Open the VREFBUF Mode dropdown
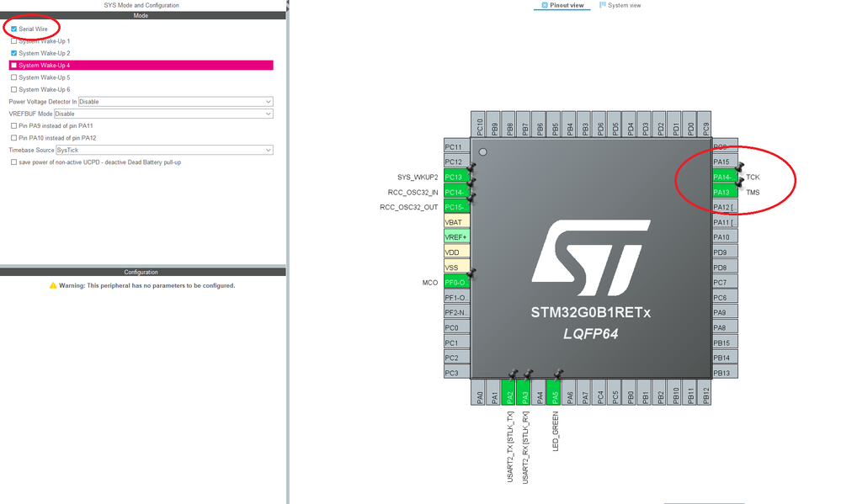The height and width of the screenshot is (504, 841). click(163, 114)
